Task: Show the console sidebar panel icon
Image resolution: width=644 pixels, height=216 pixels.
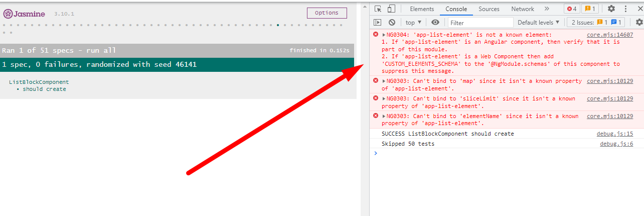Action: [x=378, y=22]
